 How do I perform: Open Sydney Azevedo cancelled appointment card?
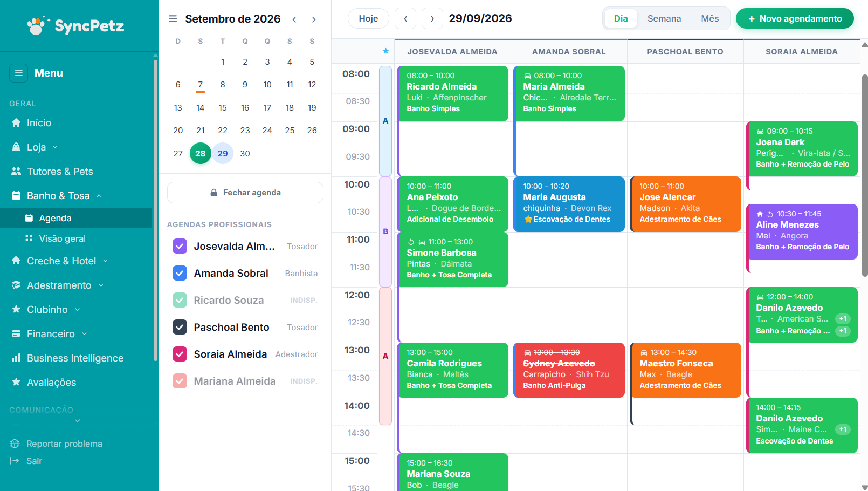tap(569, 370)
